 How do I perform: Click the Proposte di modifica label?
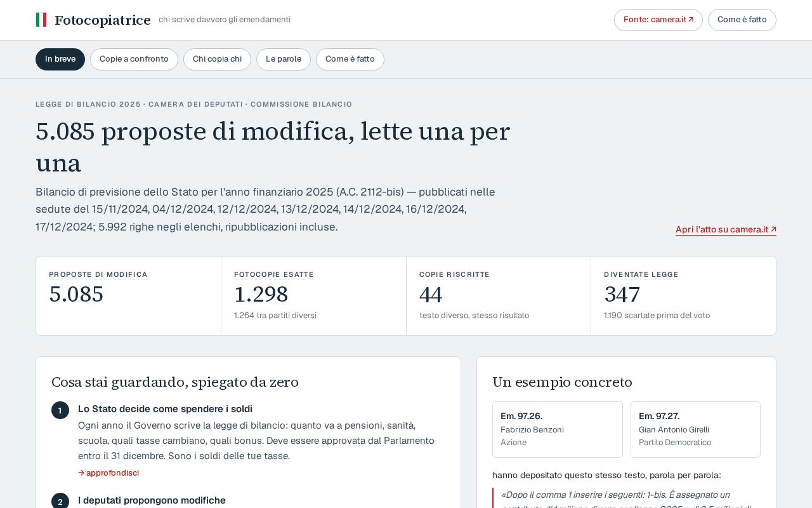tap(98, 274)
